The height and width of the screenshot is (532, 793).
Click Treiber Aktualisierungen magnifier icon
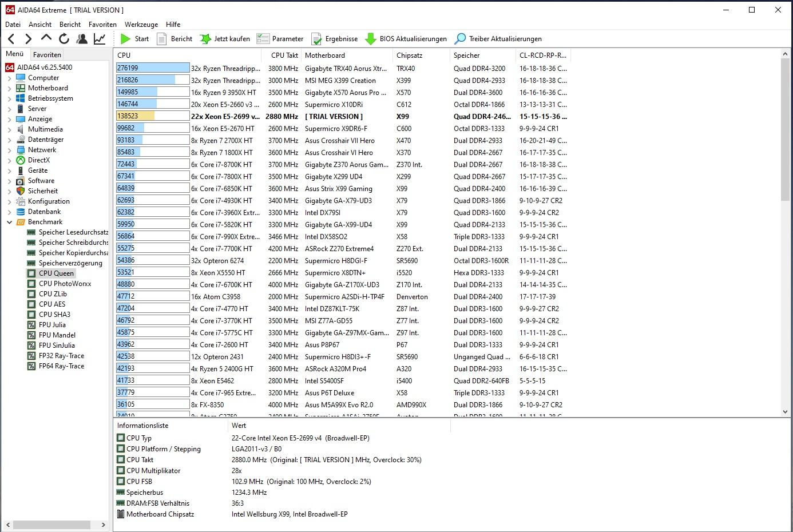(x=460, y=39)
